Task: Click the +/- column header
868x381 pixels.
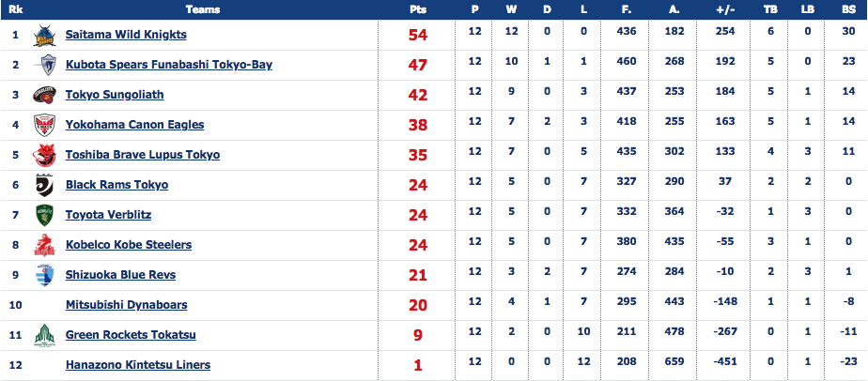Action: (x=724, y=9)
